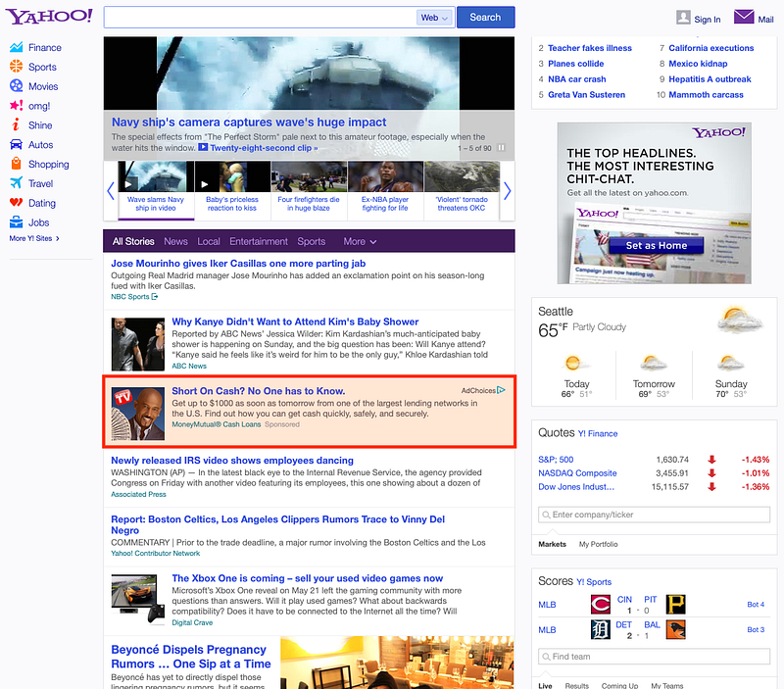Click the Detroit Tigers team logo

click(x=601, y=629)
